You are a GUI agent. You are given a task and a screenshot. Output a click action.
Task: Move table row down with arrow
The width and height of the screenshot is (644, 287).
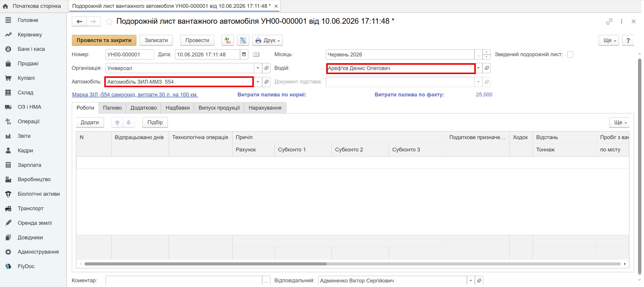pyautogui.click(x=129, y=123)
